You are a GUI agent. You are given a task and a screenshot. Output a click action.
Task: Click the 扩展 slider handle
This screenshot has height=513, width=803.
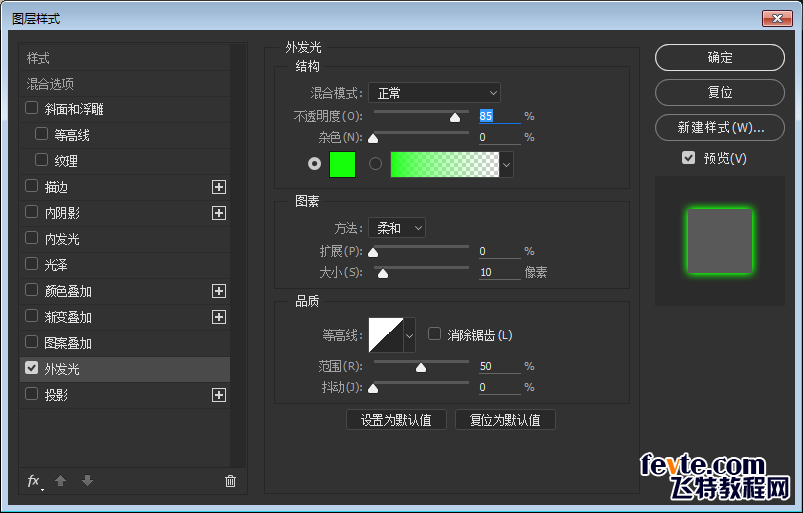(x=373, y=252)
